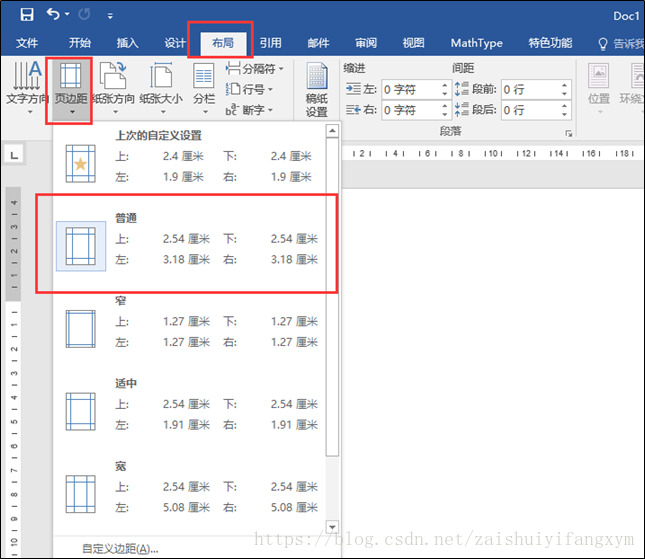Click the Undo arrow icon

53,14
